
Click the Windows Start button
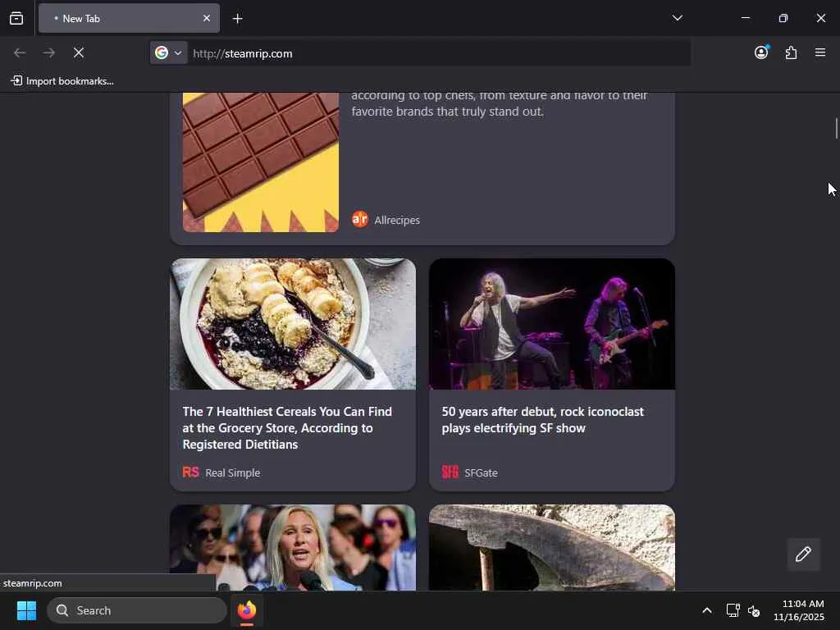point(26,610)
